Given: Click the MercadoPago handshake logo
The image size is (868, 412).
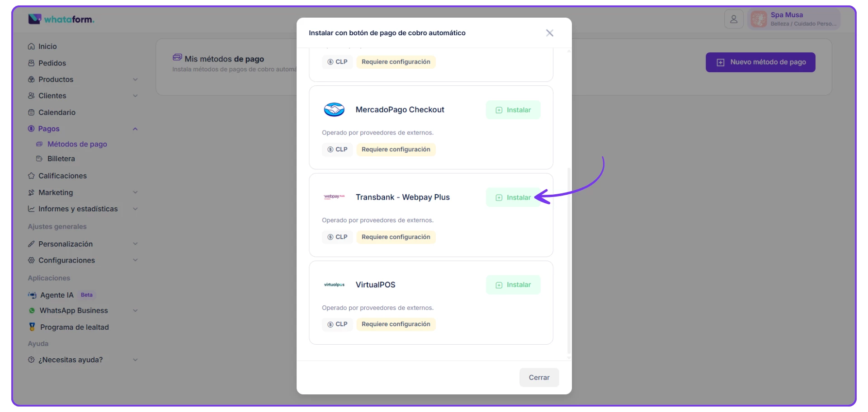Looking at the screenshot, I should click(x=334, y=110).
